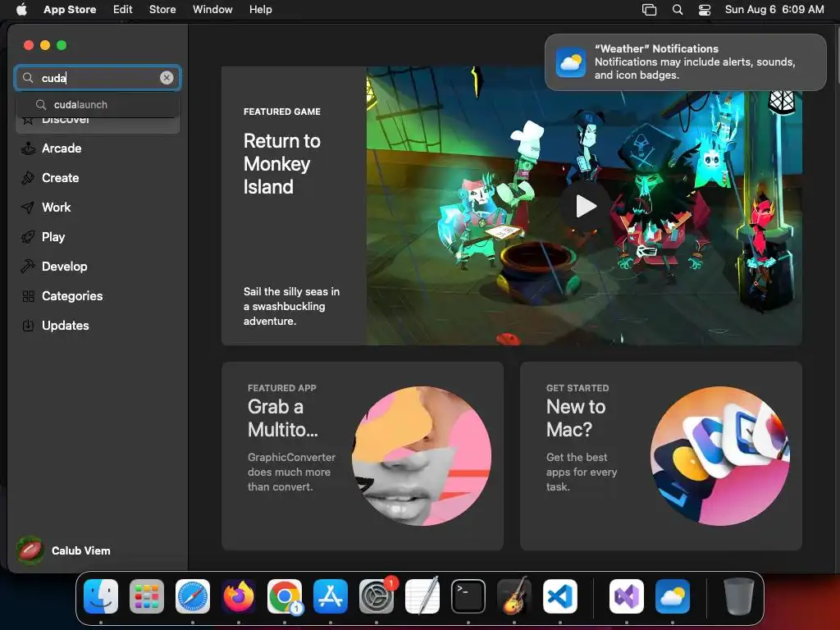Open the App Store menu in menu bar

[x=70, y=10]
